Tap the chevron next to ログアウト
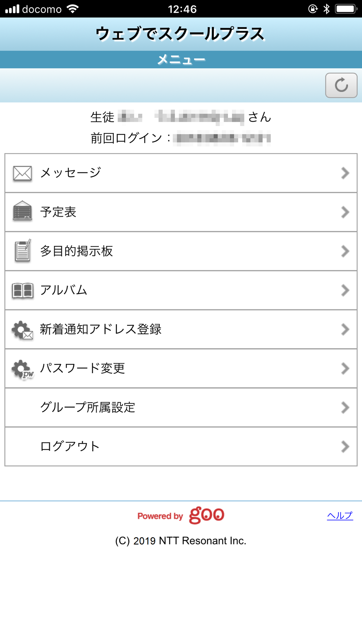The height and width of the screenshot is (644, 362). click(x=345, y=447)
